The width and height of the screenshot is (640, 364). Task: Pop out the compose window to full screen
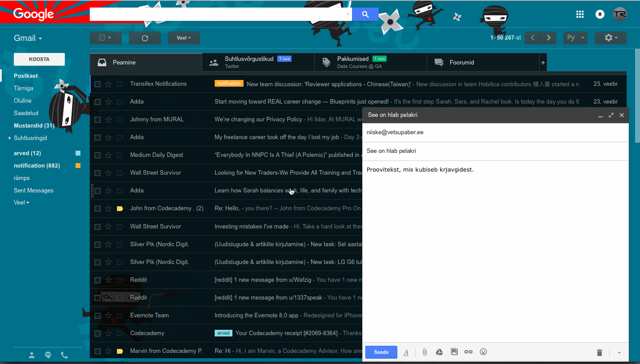point(611,115)
